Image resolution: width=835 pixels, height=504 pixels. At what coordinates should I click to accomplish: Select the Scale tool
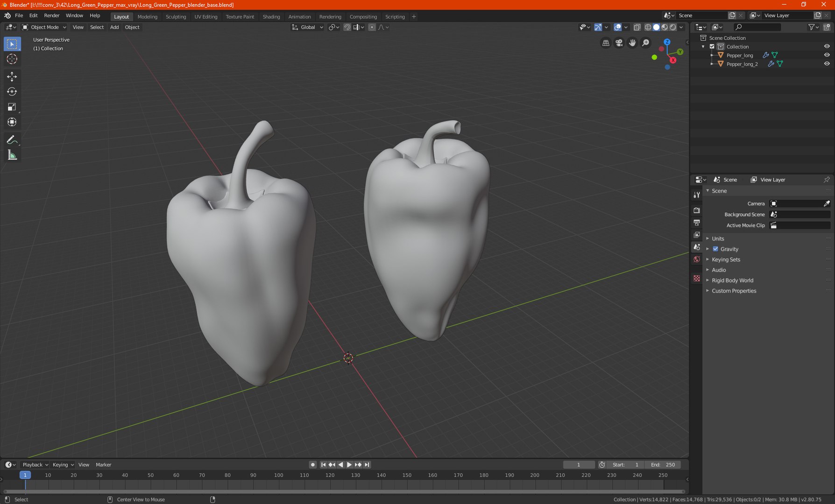(12, 107)
